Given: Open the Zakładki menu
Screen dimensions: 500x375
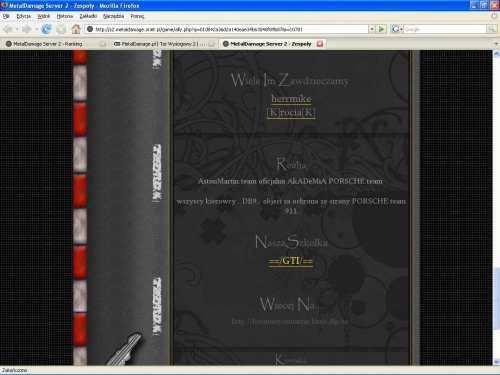Looking at the screenshot, I should (x=88, y=16).
